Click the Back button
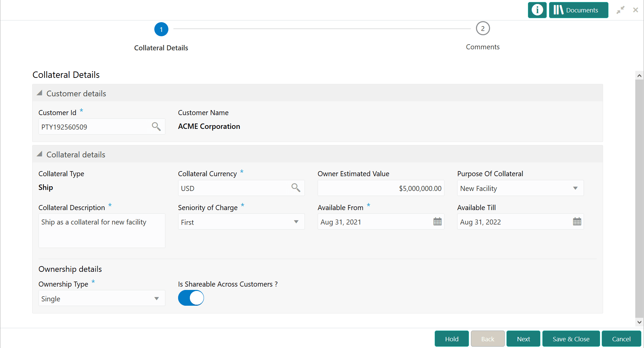Viewport: 644px width, 348px height. [488, 339]
